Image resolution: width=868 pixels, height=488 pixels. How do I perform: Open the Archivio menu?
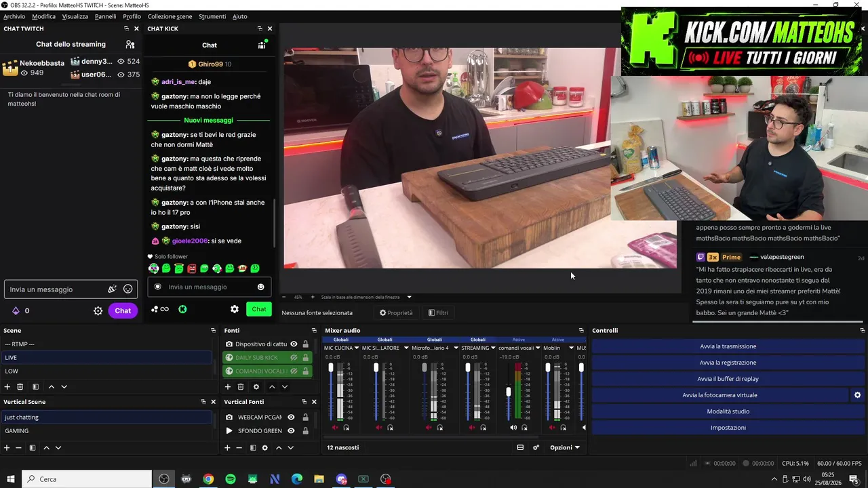click(14, 16)
